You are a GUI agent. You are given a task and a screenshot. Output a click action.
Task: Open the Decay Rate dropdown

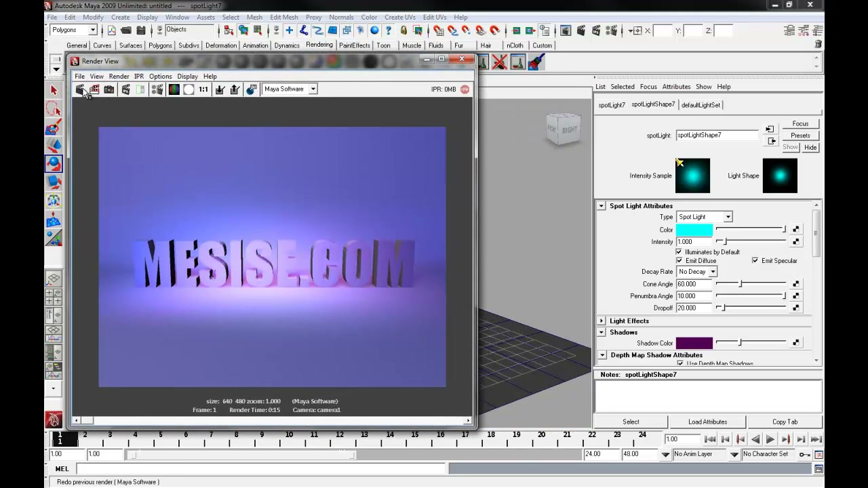tap(696, 272)
